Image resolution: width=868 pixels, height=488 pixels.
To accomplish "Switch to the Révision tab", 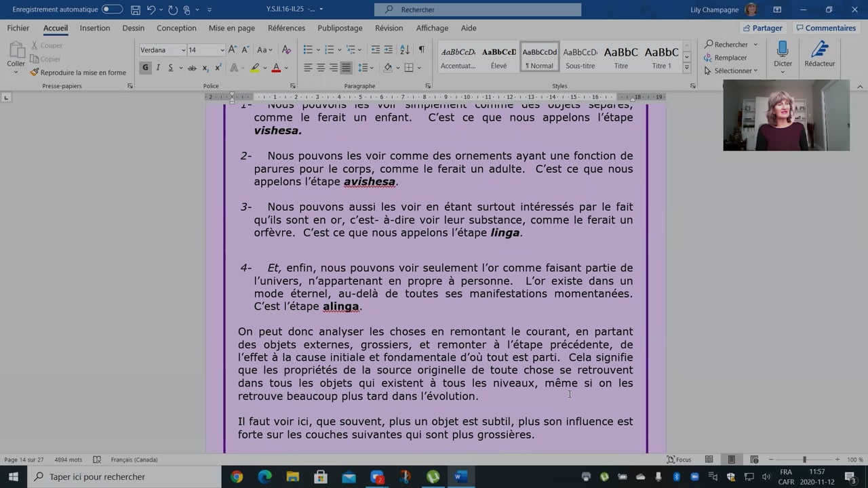I will coord(389,28).
